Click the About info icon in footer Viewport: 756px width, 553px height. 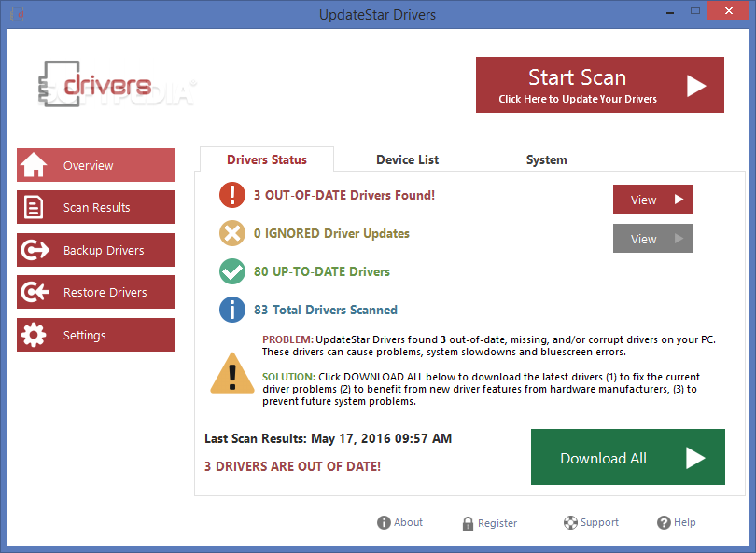pyautogui.click(x=384, y=522)
